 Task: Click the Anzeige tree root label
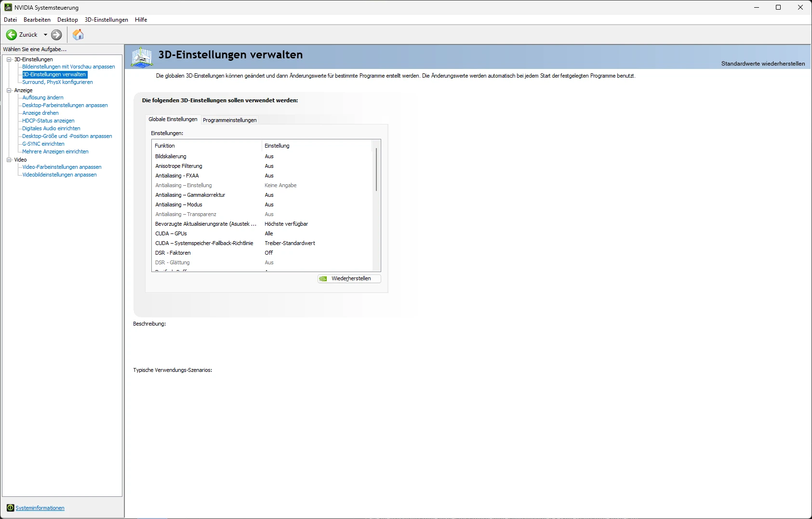pyautogui.click(x=23, y=90)
